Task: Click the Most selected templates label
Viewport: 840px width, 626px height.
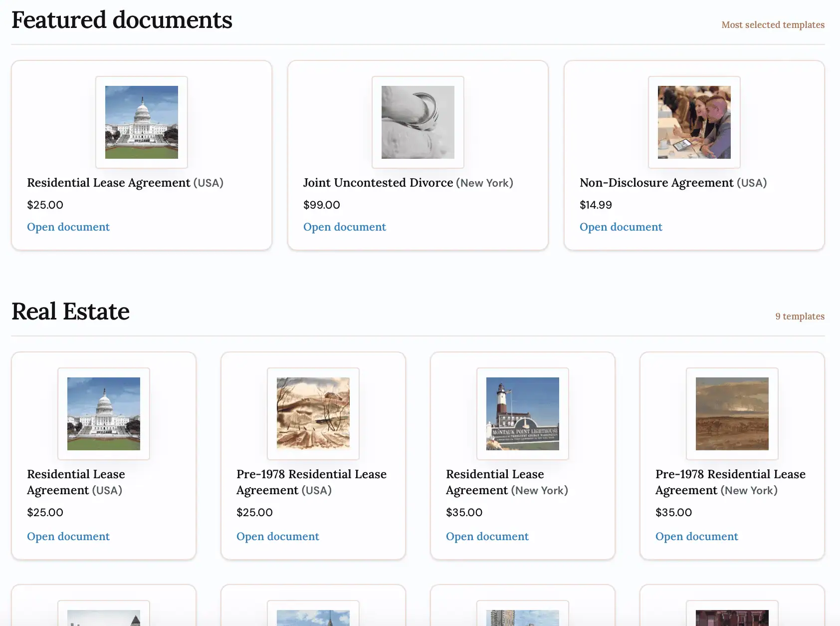Action: click(773, 25)
